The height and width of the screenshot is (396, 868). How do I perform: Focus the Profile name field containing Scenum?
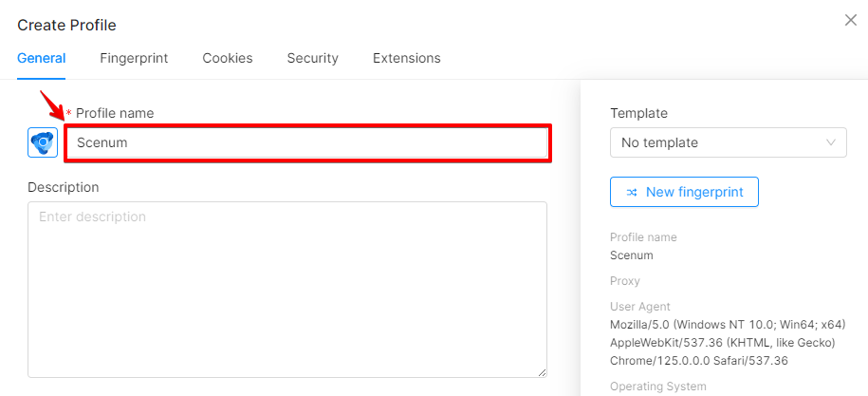click(307, 142)
